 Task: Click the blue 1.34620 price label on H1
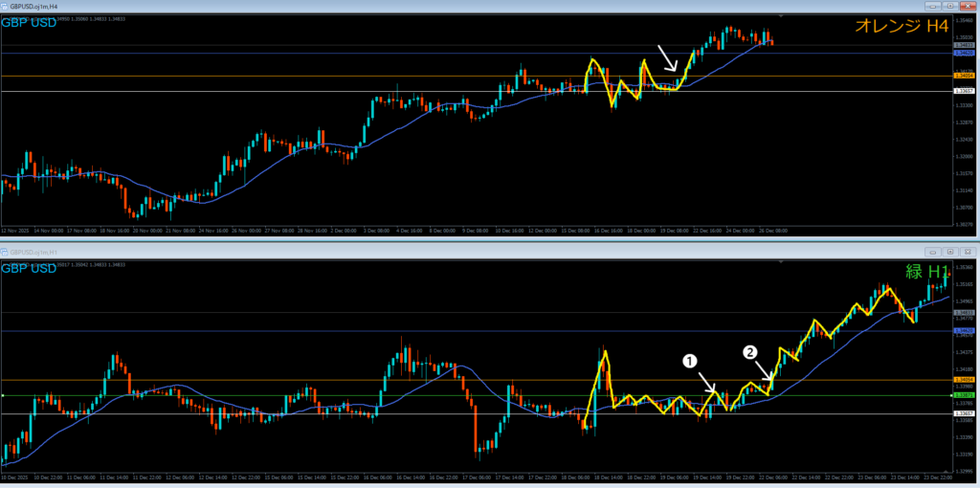coord(964,331)
